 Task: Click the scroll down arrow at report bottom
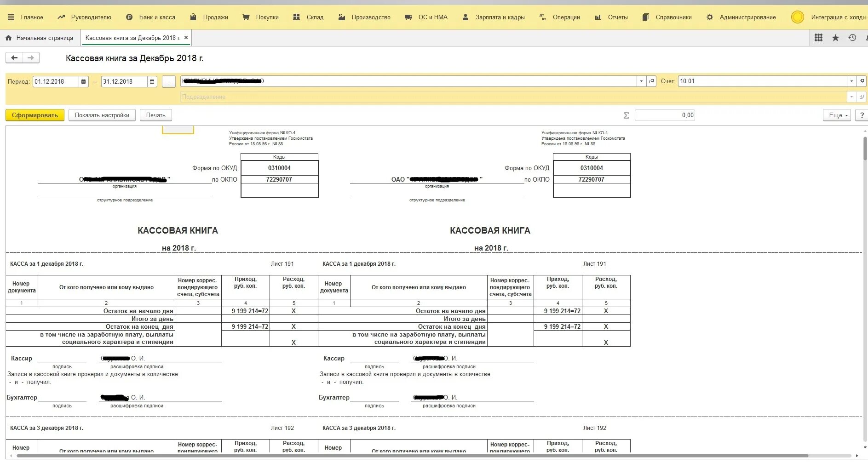865,447
